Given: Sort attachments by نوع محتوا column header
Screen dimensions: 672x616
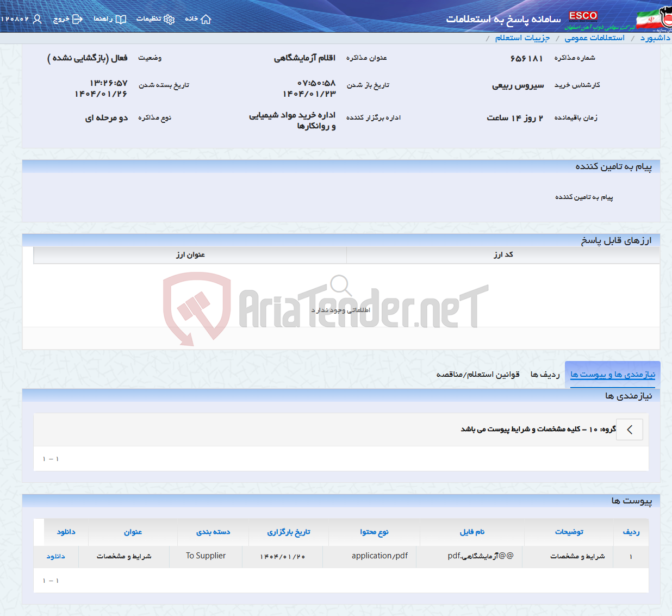Looking at the screenshot, I should coord(374,532).
